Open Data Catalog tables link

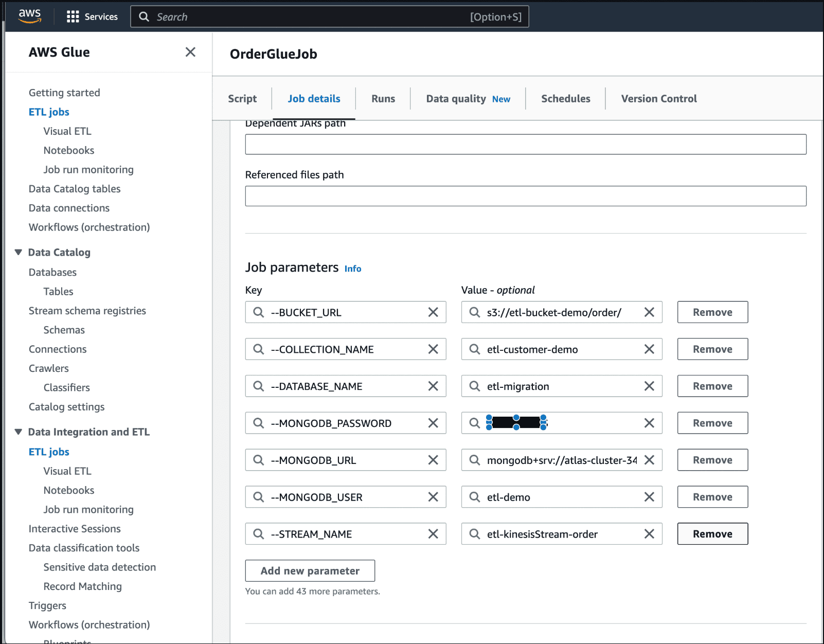click(75, 189)
